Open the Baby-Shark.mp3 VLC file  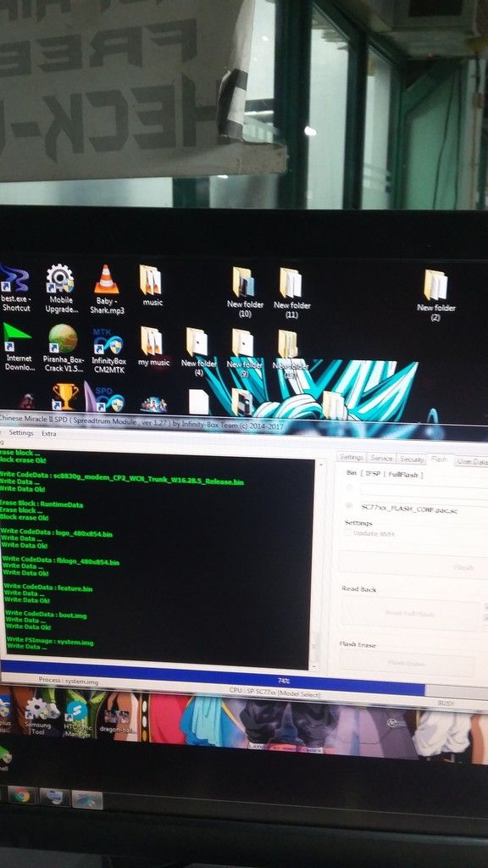(x=107, y=290)
